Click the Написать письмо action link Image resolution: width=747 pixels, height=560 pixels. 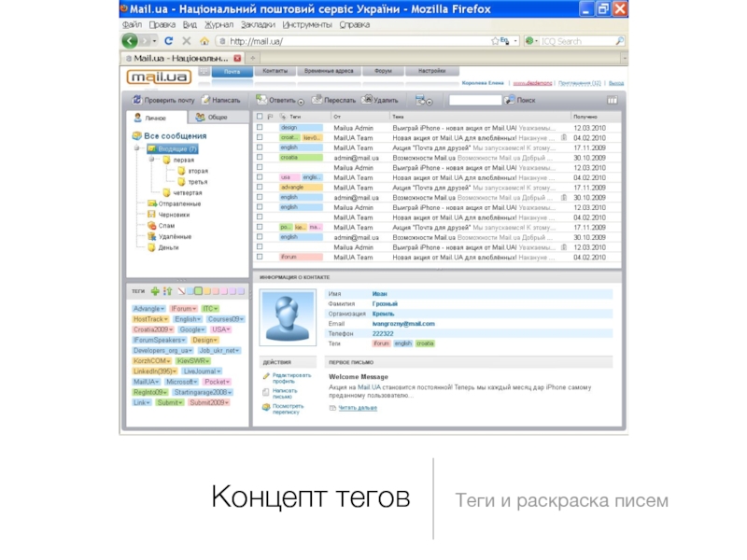tap(285, 393)
